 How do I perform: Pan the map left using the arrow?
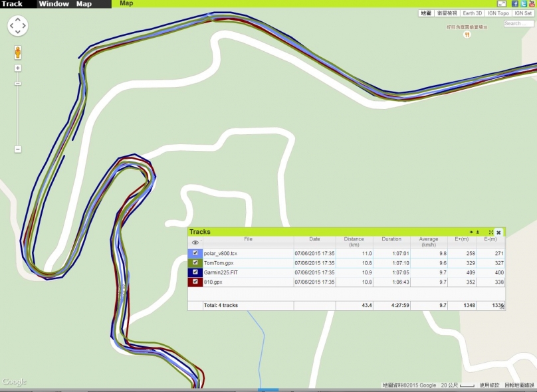pyautogui.click(x=12, y=26)
